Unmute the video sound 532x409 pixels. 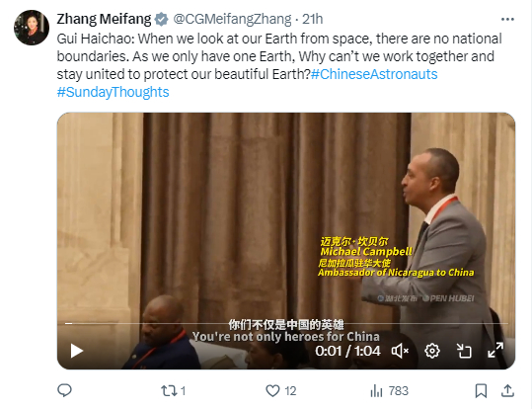pos(401,351)
